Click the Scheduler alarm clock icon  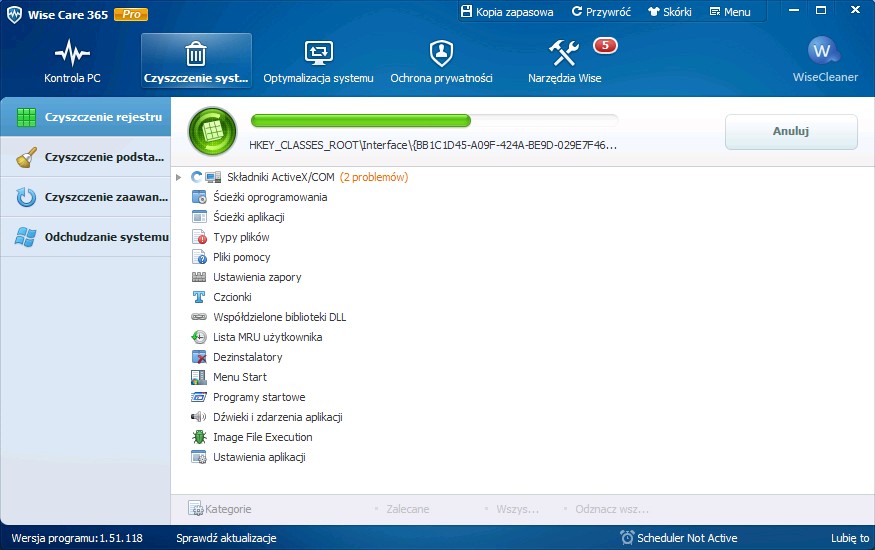[627, 538]
